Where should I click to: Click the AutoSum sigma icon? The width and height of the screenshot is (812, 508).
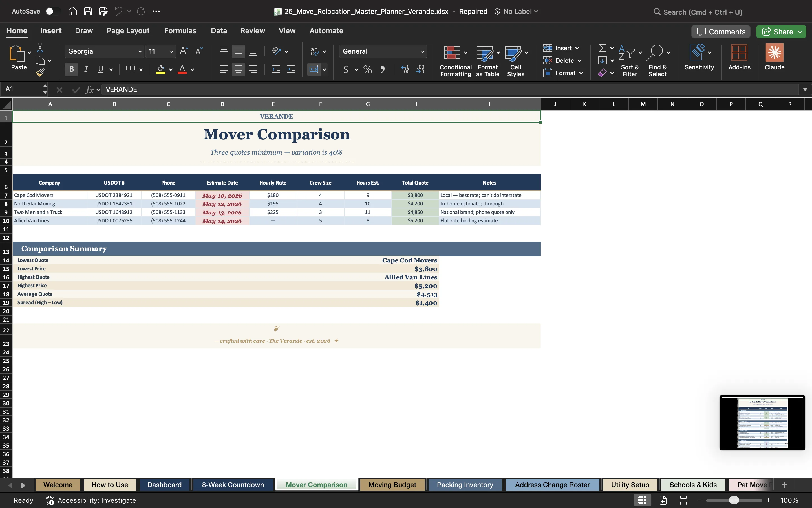click(x=603, y=48)
